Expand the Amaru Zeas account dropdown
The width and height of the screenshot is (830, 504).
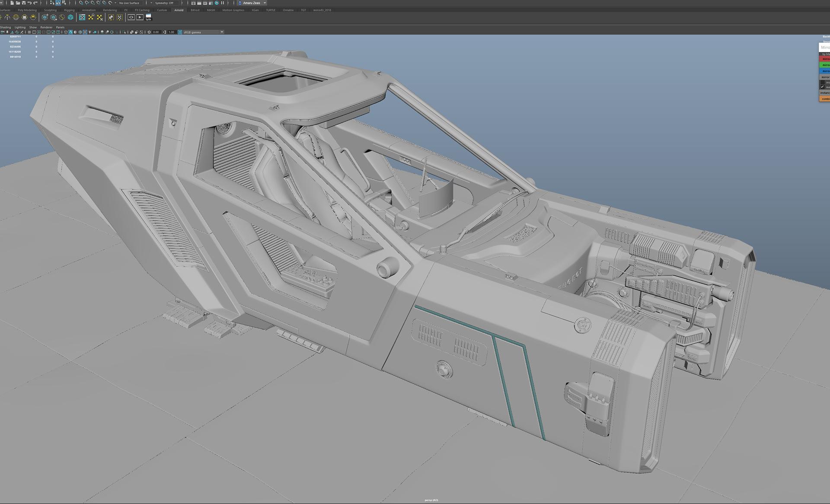265,3
